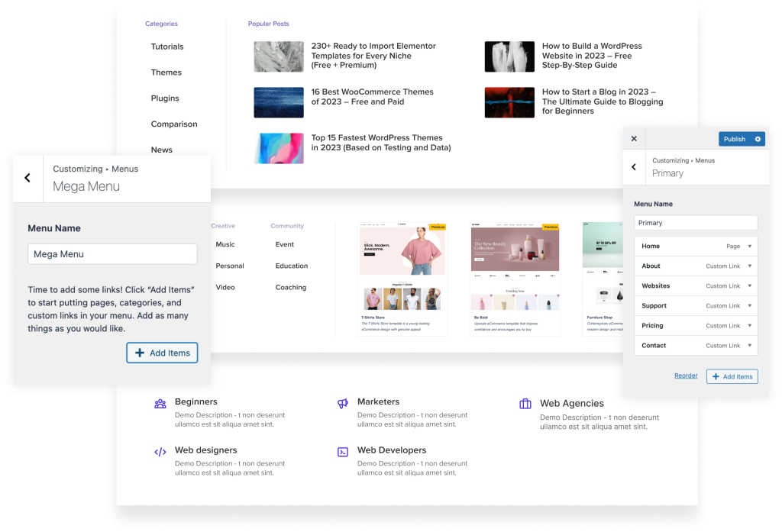Click the Marketers heading
Screen dimensions: 782x532
pyautogui.click(x=378, y=401)
